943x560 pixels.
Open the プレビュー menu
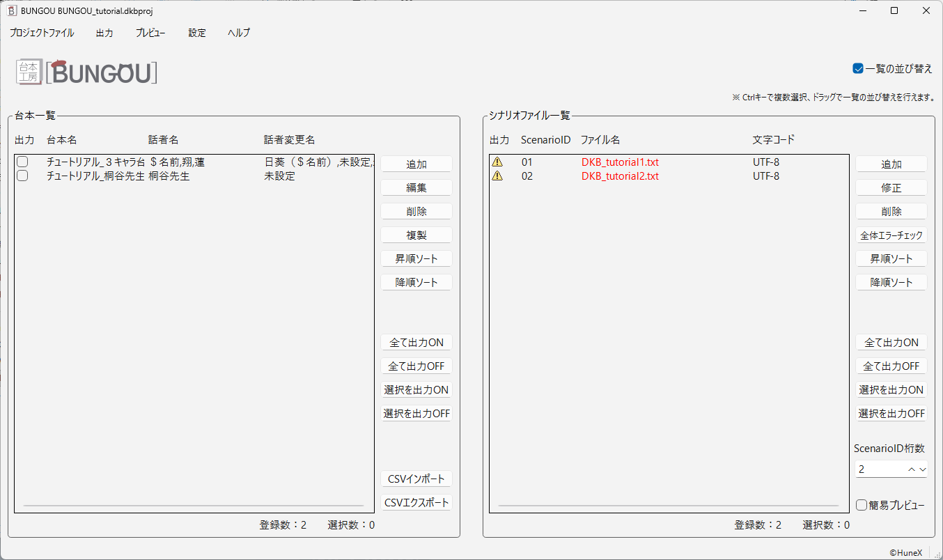click(150, 32)
